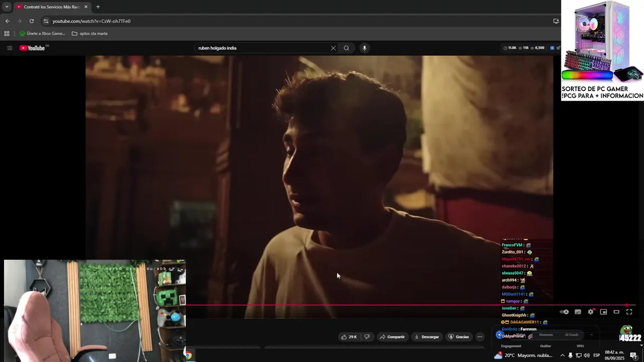Open the YouTube hamburger guide menu
This screenshot has height=362, width=644.
[x=10, y=48]
